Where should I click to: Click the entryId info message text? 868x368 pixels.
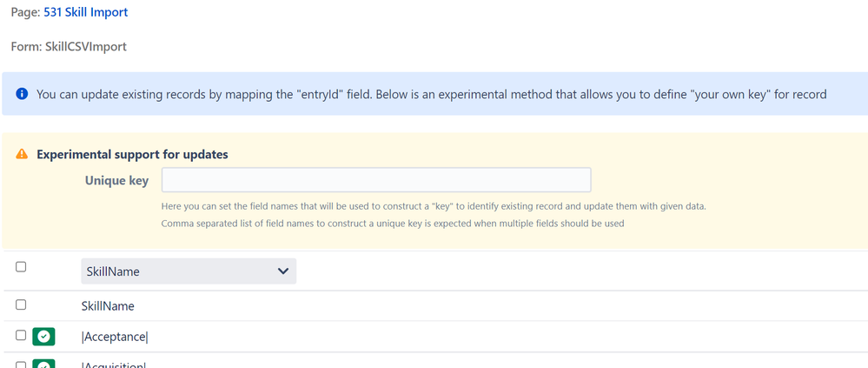432,94
